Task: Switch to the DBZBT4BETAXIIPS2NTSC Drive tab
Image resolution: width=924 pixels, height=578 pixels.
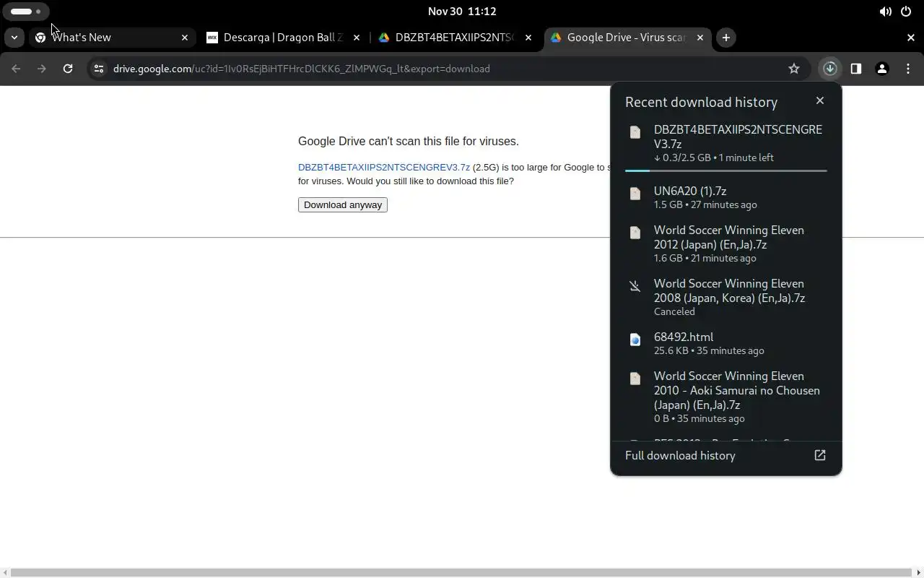Action: tap(455, 38)
